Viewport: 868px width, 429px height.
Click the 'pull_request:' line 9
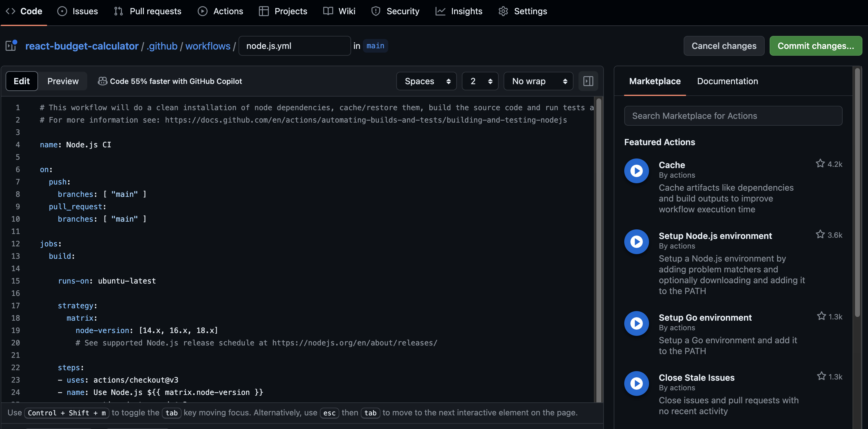click(78, 207)
